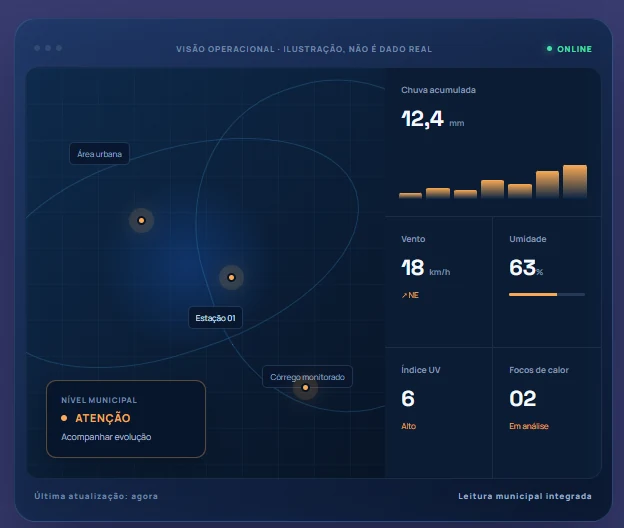The width and height of the screenshot is (624, 528).
Task: Click the Em análise status text
Action: (x=529, y=426)
